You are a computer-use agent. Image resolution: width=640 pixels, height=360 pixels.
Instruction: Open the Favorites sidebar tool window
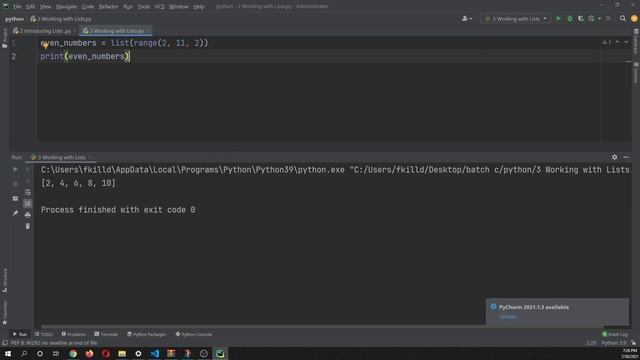click(4, 313)
